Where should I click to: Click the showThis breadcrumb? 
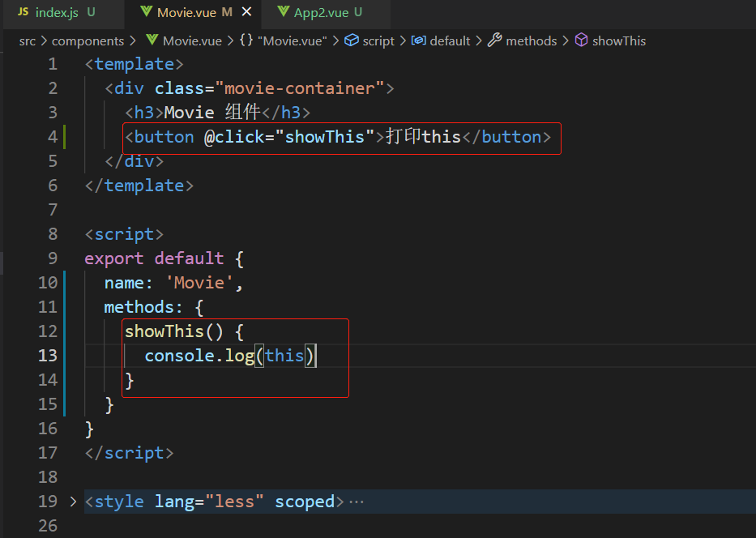tap(619, 41)
